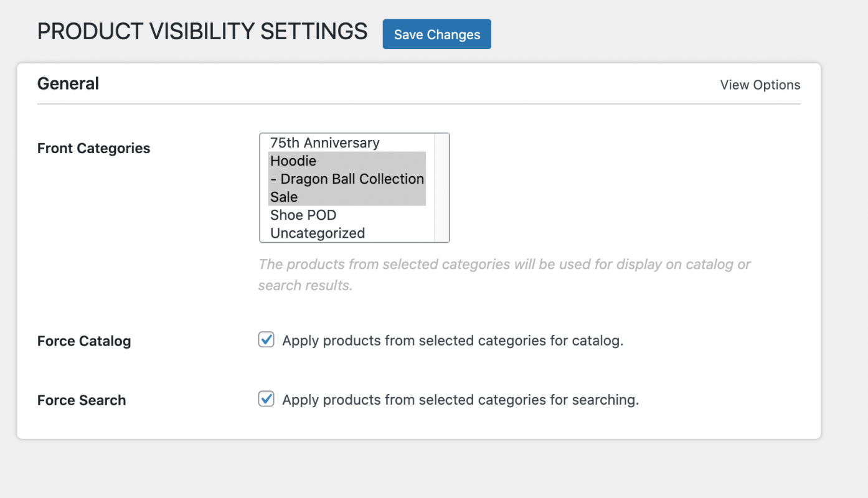Click the Force Catalog field label
The height and width of the screenshot is (498, 868).
[84, 341]
